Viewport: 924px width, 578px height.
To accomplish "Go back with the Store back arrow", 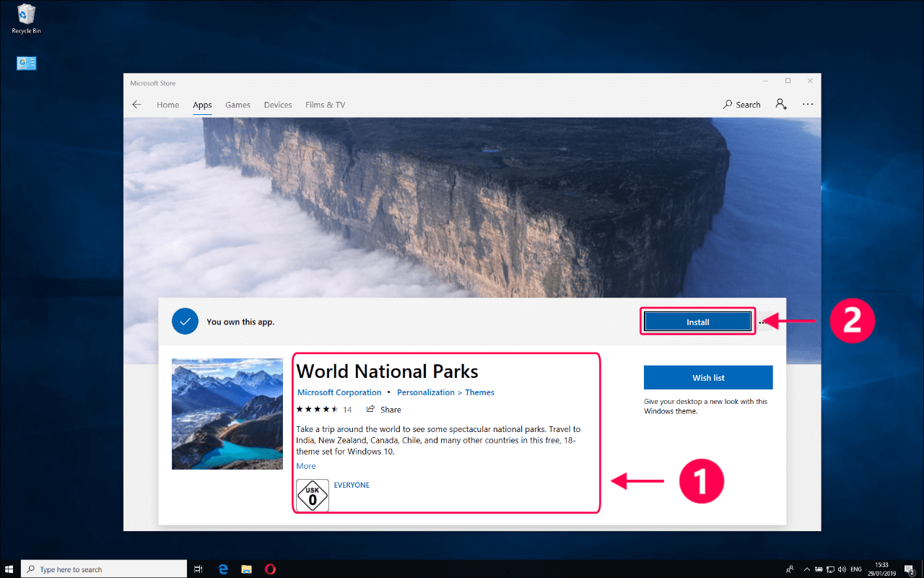I will pyautogui.click(x=136, y=105).
